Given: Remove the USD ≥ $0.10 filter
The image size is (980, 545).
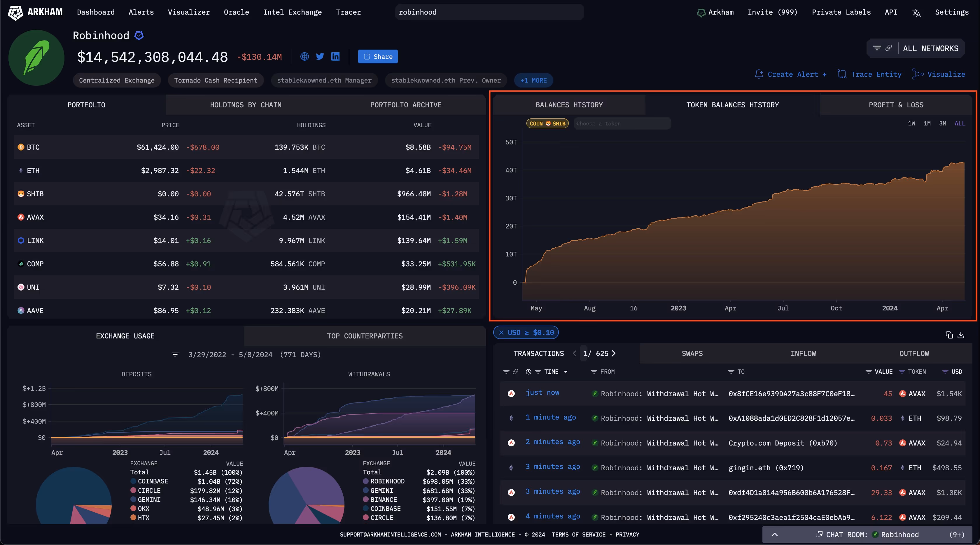Looking at the screenshot, I should 501,333.
